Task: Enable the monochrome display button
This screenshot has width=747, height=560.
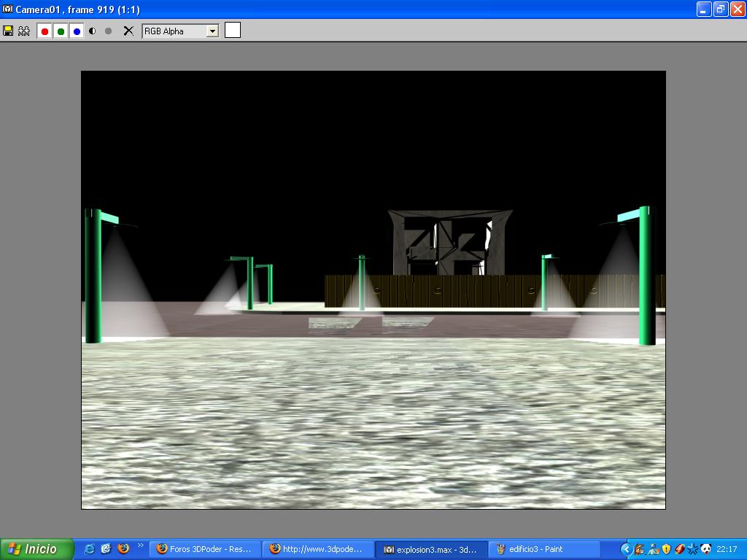Action: pos(108,31)
